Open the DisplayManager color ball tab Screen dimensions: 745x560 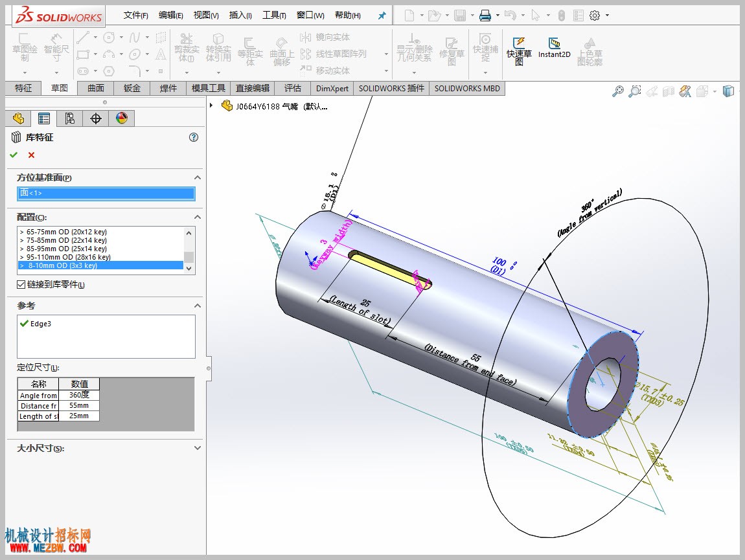pyautogui.click(x=122, y=118)
